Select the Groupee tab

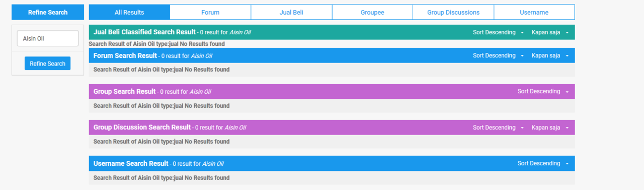372,12
